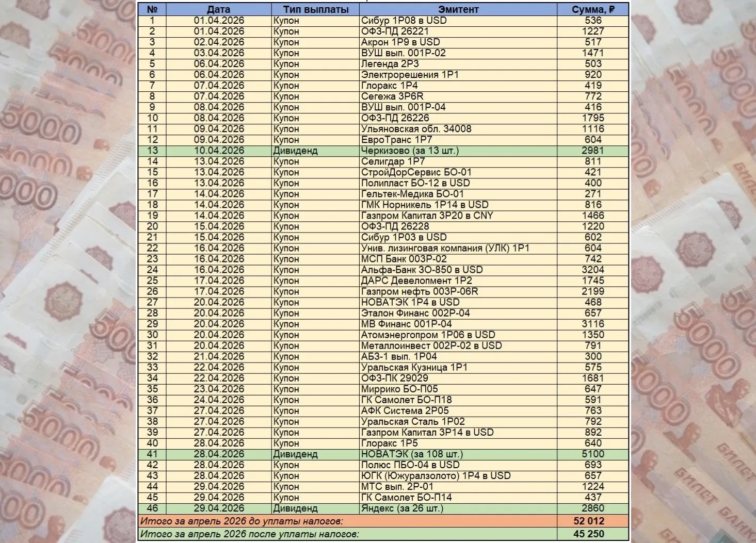Click the cell "Эталон Финанс 002P-04"

click(x=458, y=313)
